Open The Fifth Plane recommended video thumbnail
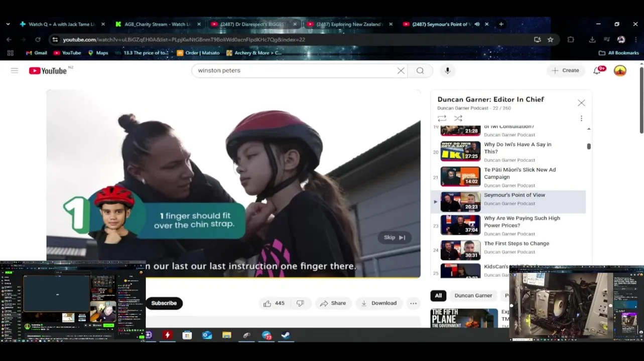Image resolution: width=644 pixels, height=361 pixels. click(464, 318)
